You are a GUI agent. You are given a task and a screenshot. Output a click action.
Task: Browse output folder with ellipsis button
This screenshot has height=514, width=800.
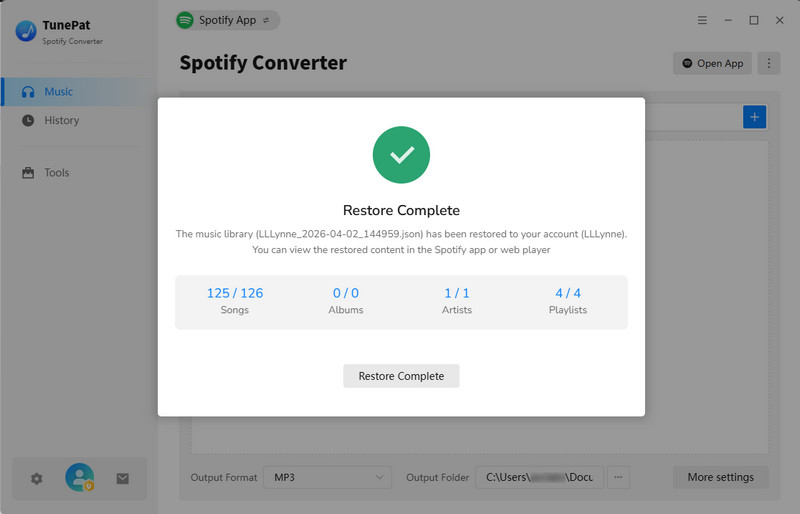pyautogui.click(x=619, y=478)
